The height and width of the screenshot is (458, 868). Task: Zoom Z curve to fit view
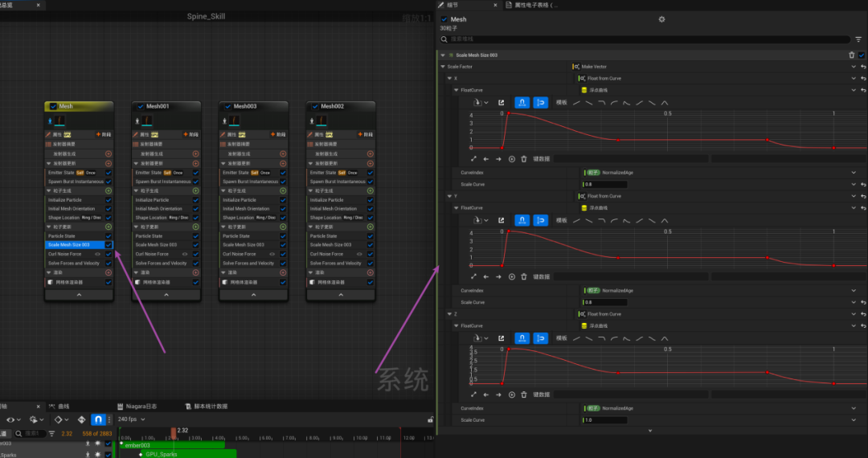[473, 395]
